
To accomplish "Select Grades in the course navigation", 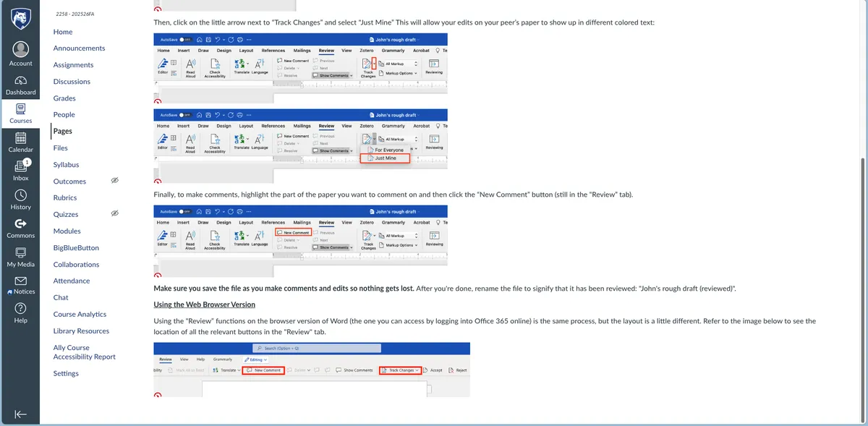I will click(x=64, y=98).
